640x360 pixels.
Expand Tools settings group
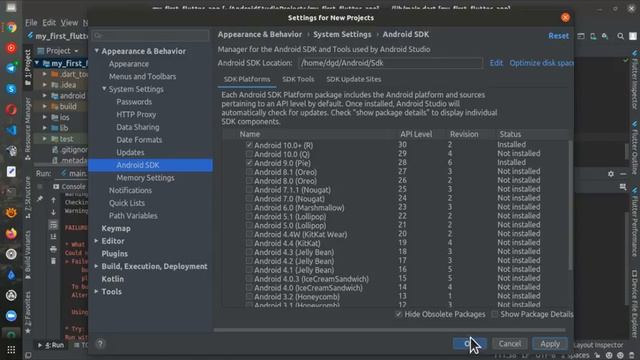pos(96,291)
